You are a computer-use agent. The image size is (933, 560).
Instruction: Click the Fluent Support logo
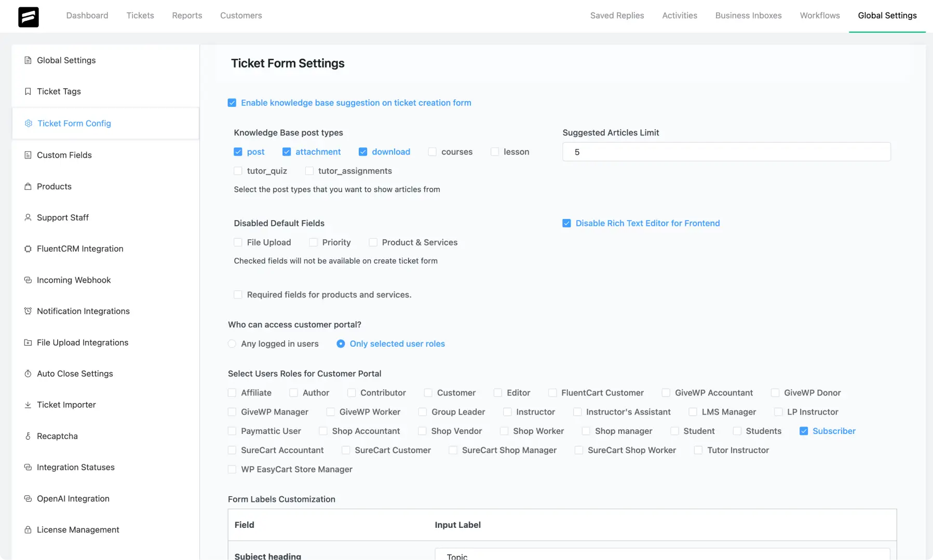coord(29,16)
